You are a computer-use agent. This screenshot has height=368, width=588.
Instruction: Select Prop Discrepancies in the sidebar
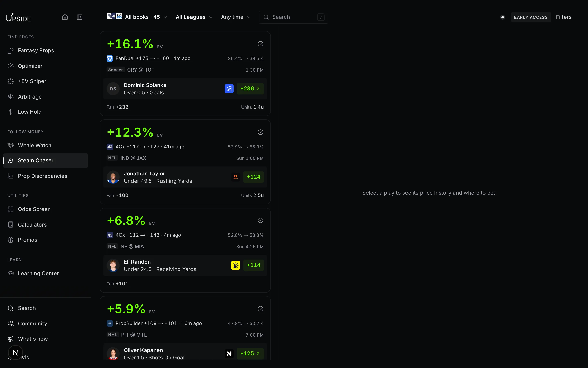pos(46,176)
